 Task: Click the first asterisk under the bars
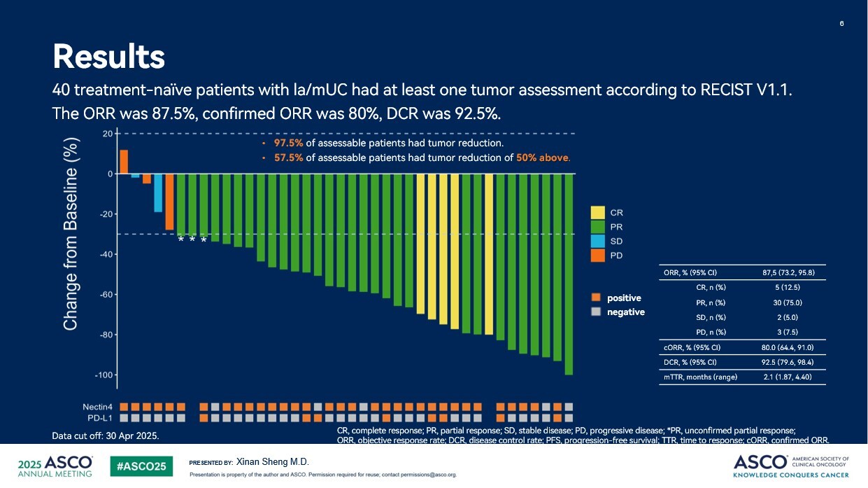coord(180,240)
